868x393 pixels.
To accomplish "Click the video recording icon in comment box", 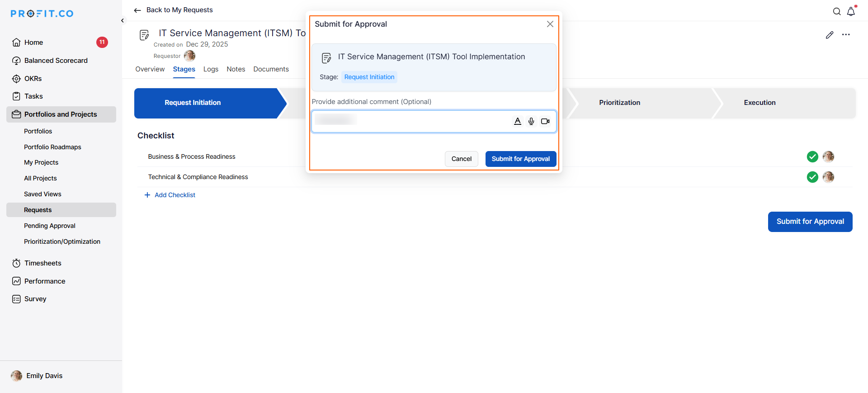I will (545, 121).
